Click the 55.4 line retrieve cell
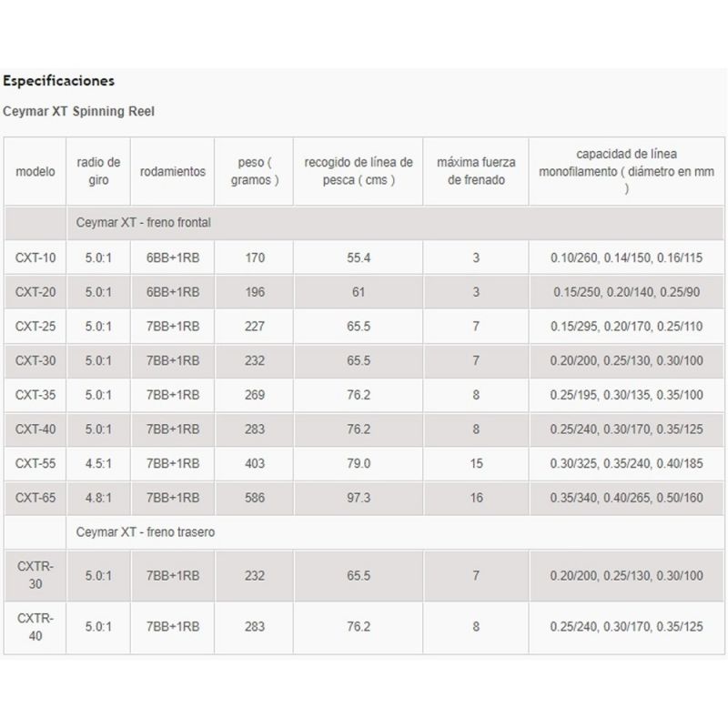 coord(359,258)
